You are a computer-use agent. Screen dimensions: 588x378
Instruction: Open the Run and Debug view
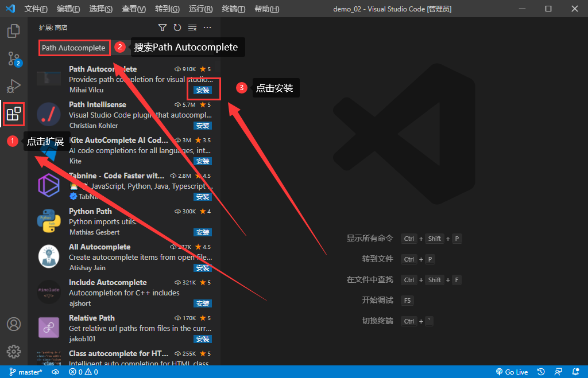[x=14, y=86]
